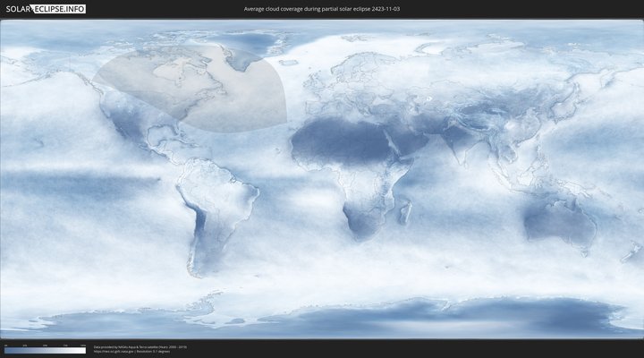The image size is (644, 358).
Task: Click the shaded partial eclipse visibility zone
Action: (x=193, y=89)
